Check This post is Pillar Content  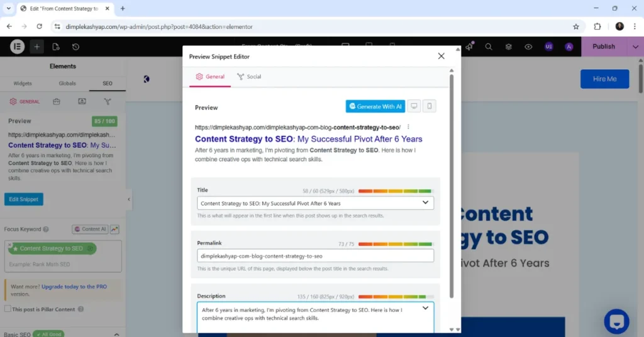[8, 309]
